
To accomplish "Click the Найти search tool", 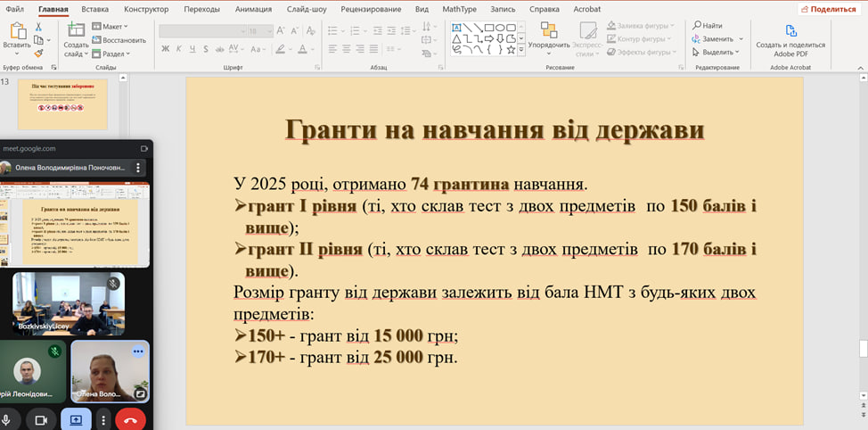I will [x=707, y=26].
